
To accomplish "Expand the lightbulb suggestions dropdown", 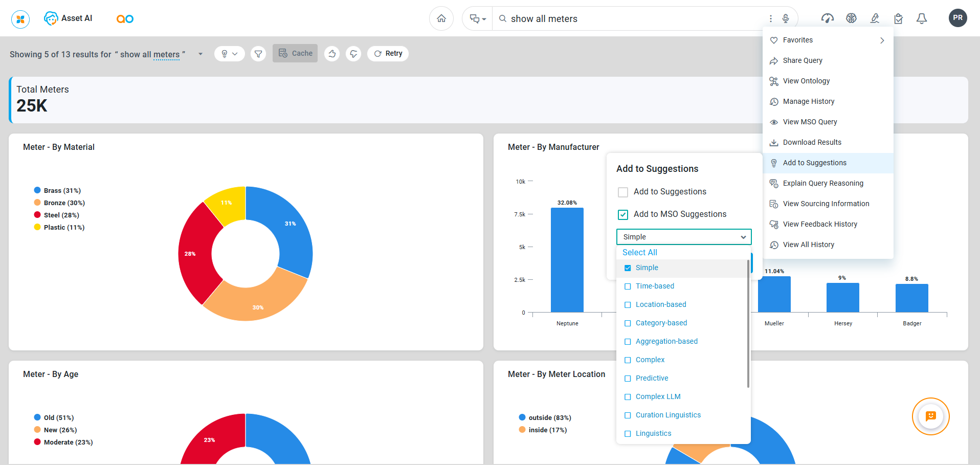I will (x=229, y=54).
